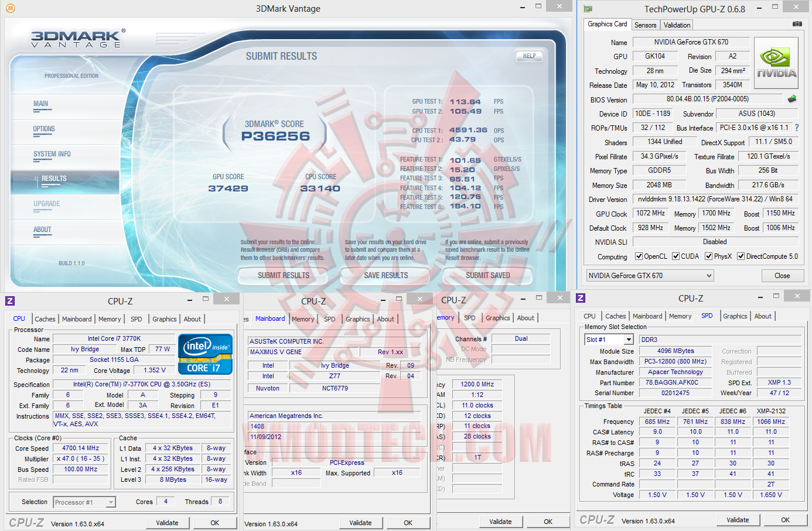Open the Caches tab in the CPU-Z Processor window
Image resolution: width=812 pixels, height=531 pixels.
point(45,319)
